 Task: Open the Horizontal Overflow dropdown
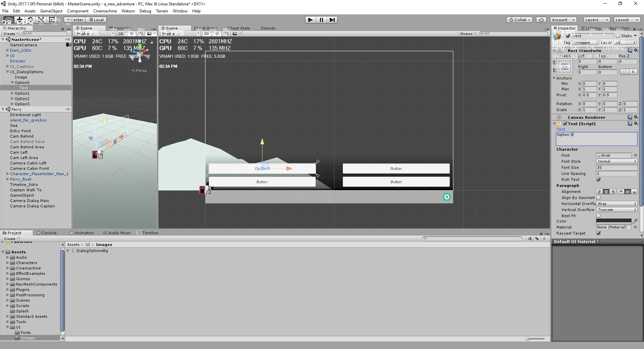[616, 204]
